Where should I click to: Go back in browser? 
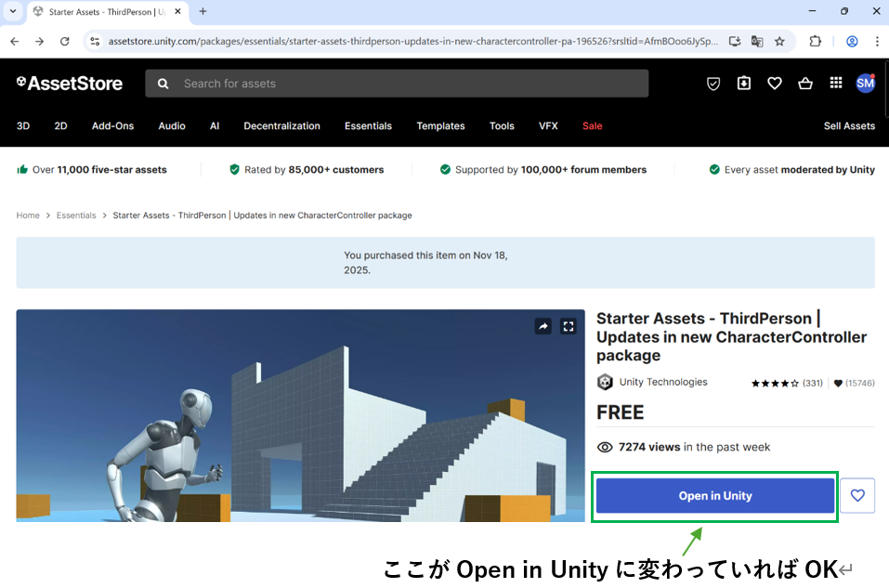pyautogui.click(x=15, y=42)
